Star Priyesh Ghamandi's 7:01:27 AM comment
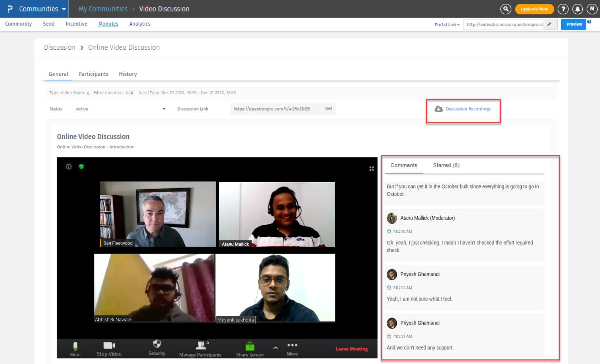This screenshot has width=600, height=364. click(389, 336)
